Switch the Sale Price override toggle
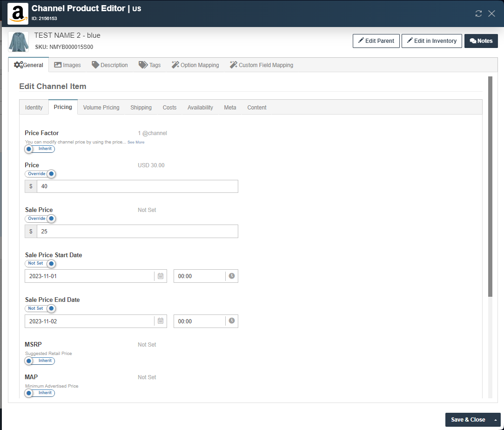 (40, 218)
